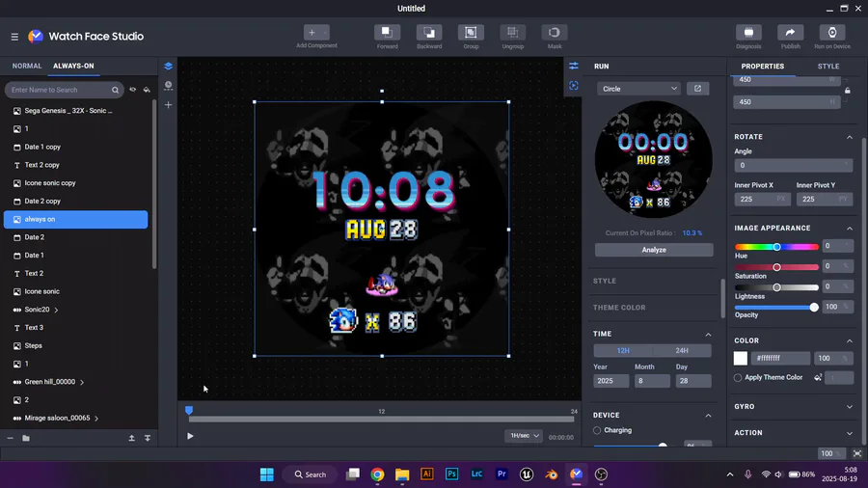The width and height of the screenshot is (868, 488).
Task: Select the Date 1 copy layer
Action: [x=76, y=147]
